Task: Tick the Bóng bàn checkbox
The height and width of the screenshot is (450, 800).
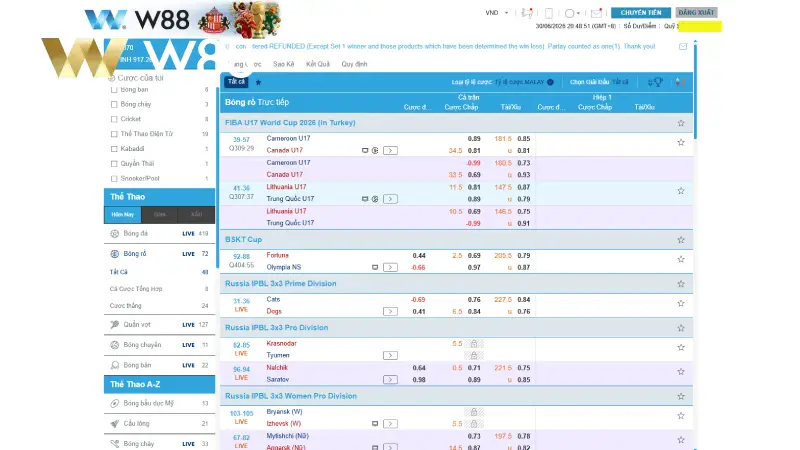Action: coord(114,90)
